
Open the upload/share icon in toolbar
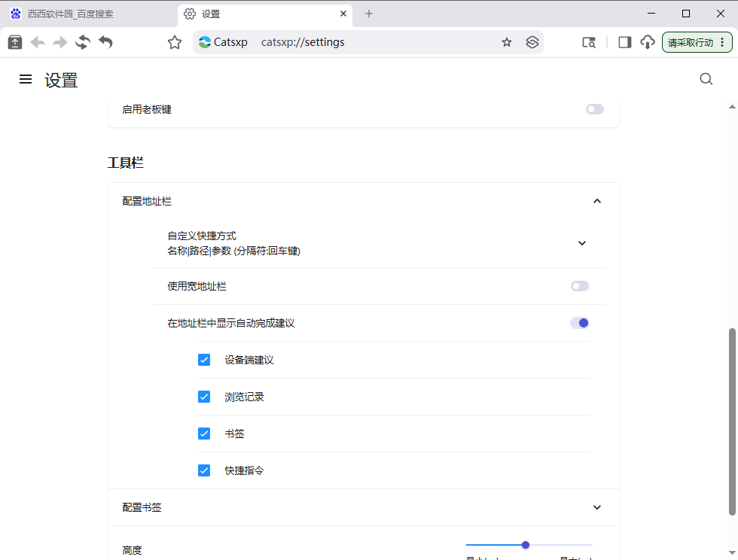click(x=15, y=42)
